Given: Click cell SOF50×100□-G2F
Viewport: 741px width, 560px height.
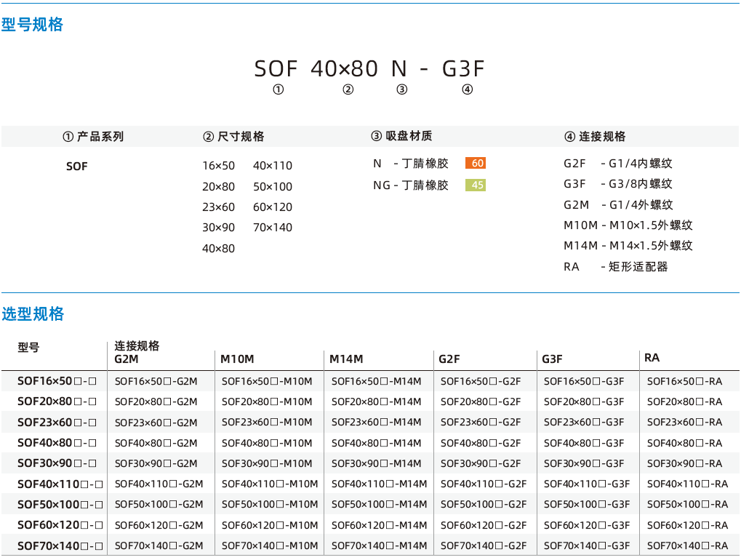Looking at the screenshot, I should click(x=484, y=504).
